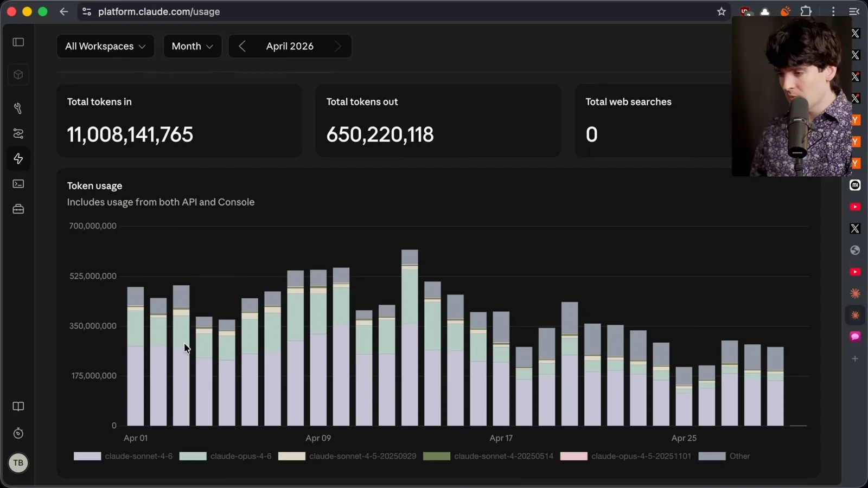Viewport: 868px width, 488px height.
Task: Open the Month period dropdown
Action: [193, 46]
